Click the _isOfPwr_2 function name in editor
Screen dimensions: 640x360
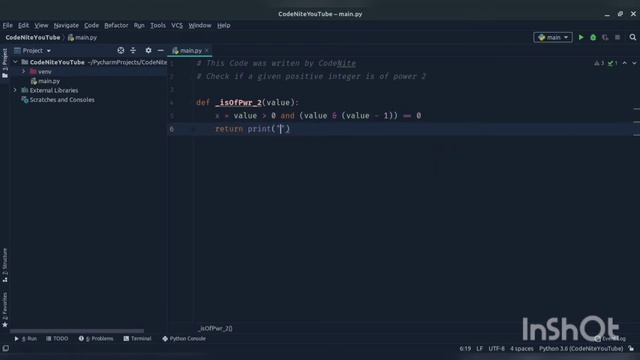click(239, 103)
